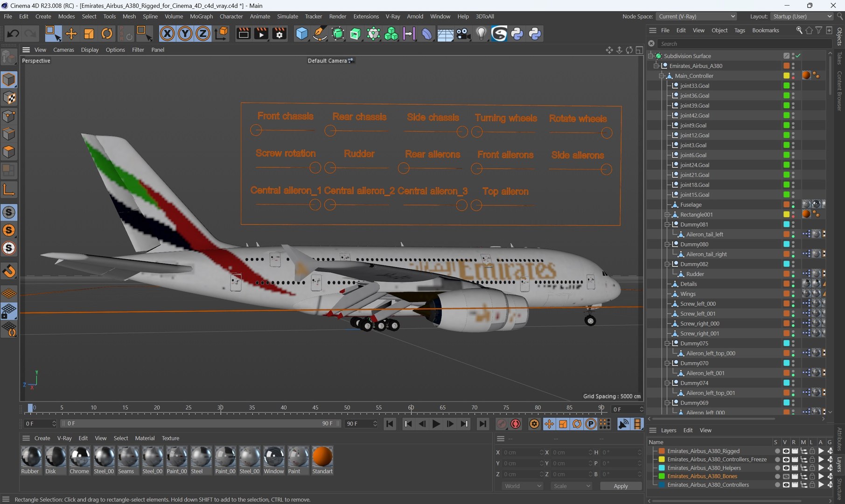Toggle Subdivision Surface enable checkmark
This screenshot has width=845, height=504.
pyautogui.click(x=798, y=56)
